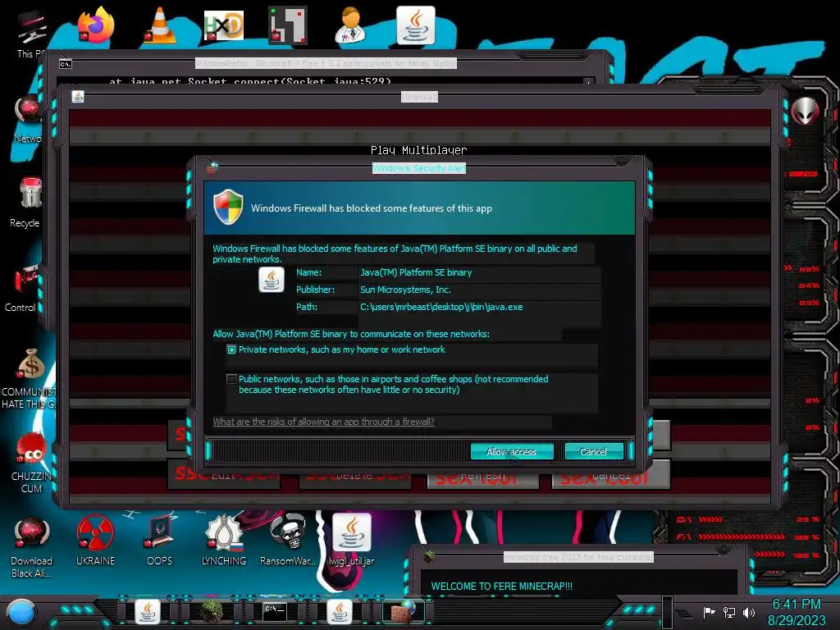The height and width of the screenshot is (630, 840).
Task: Check the Public networks checkbox
Action: pos(231,379)
